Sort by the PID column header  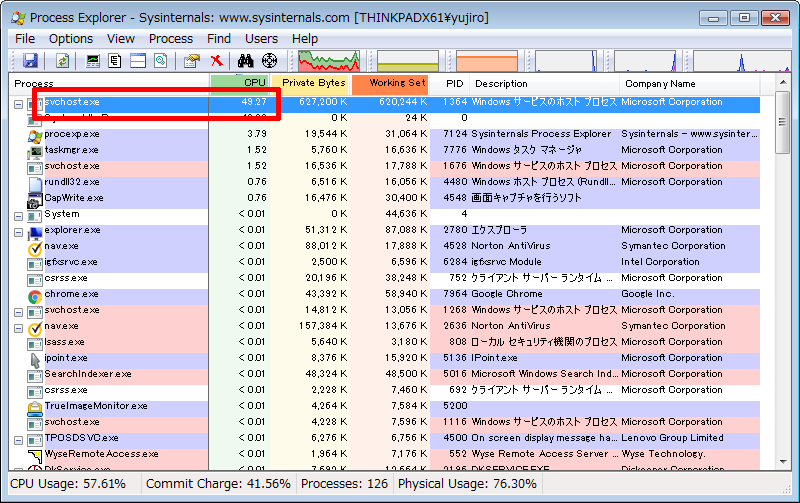pos(449,84)
